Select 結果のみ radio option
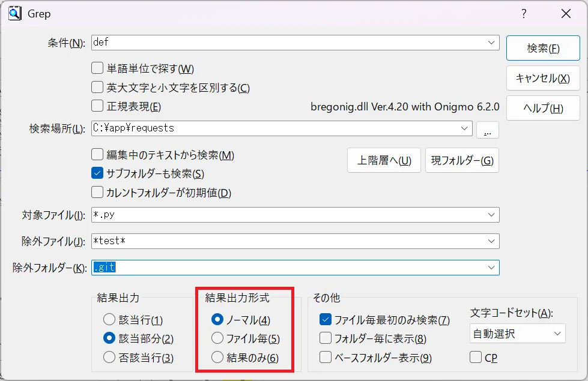 tap(217, 358)
